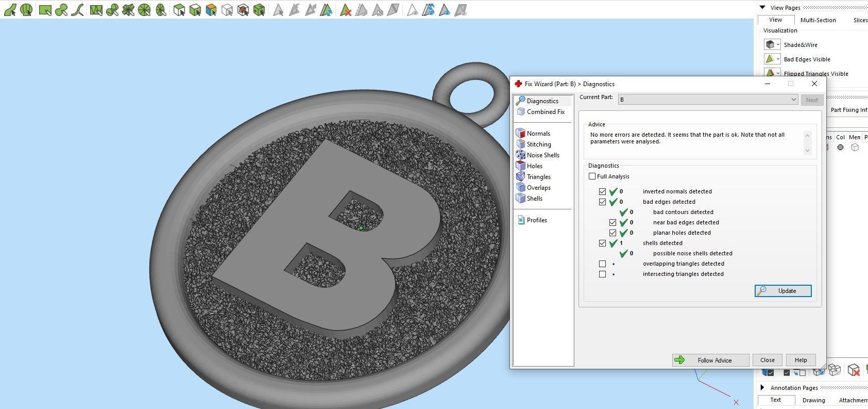Click the multiple cubes with grey eye icon
The image size is (868, 409).
[835, 369]
